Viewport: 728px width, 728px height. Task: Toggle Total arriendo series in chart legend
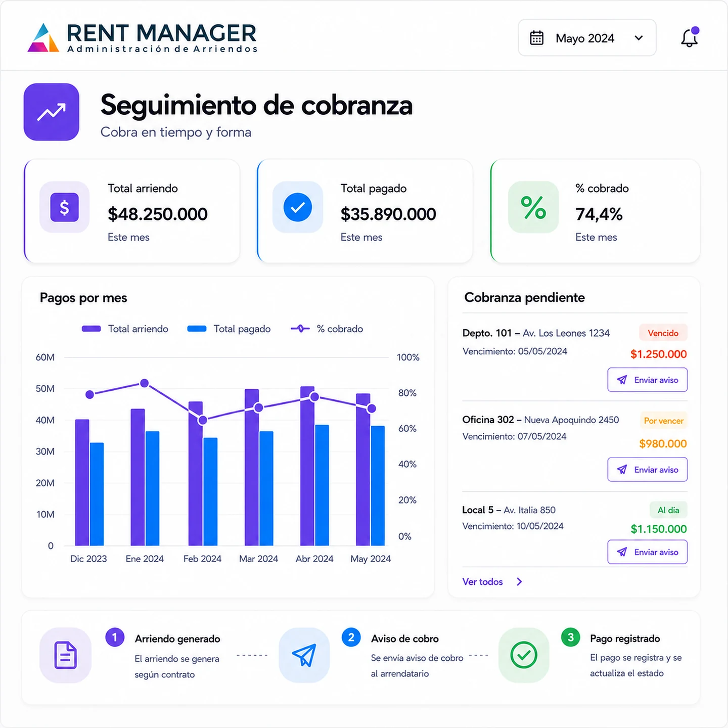(125, 329)
